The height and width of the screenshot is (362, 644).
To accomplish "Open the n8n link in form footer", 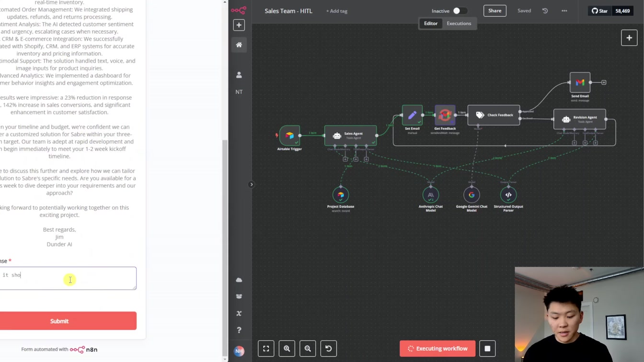I will [x=84, y=350].
